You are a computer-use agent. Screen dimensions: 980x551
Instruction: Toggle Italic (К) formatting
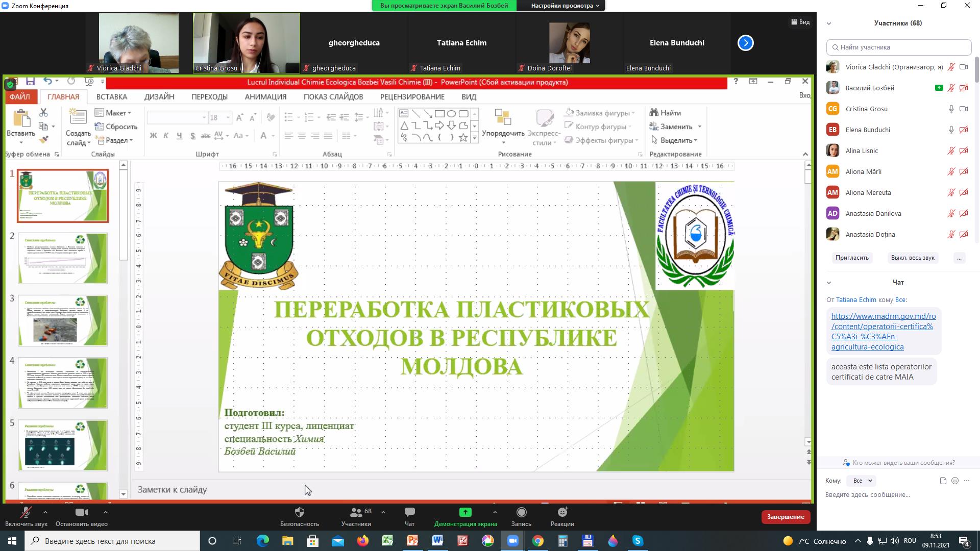click(166, 136)
